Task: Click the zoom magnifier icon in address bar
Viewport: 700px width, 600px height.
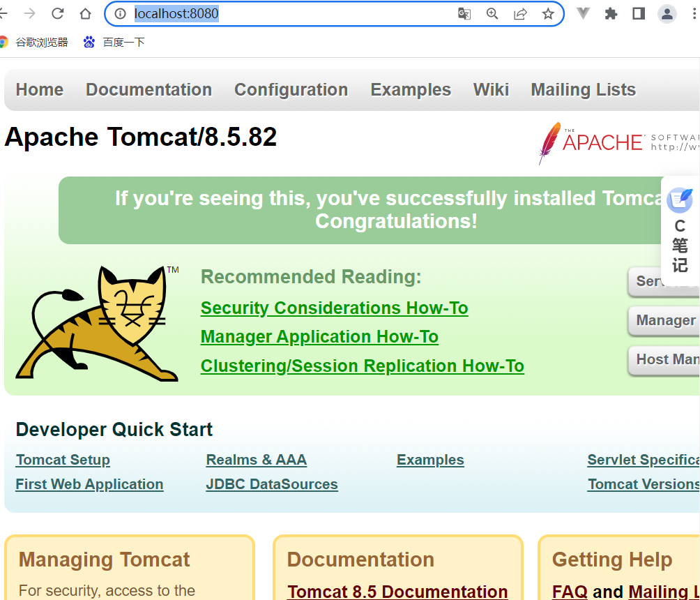Action: [492, 14]
